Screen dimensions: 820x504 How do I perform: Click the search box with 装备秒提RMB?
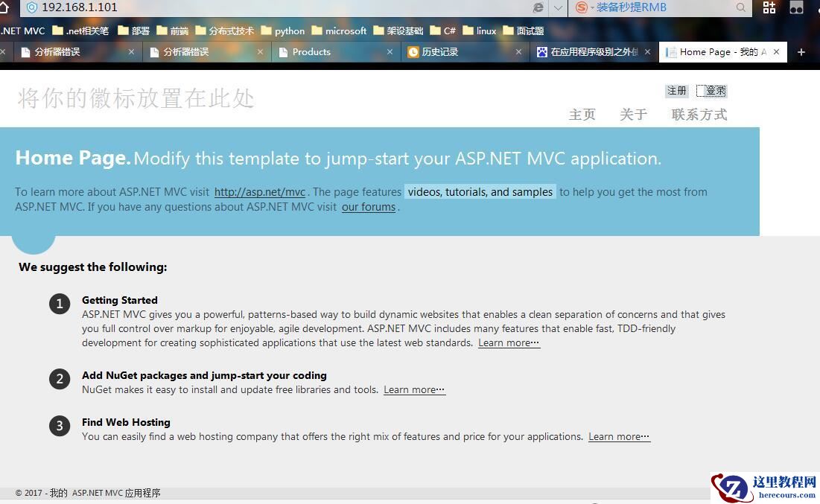click(x=661, y=7)
